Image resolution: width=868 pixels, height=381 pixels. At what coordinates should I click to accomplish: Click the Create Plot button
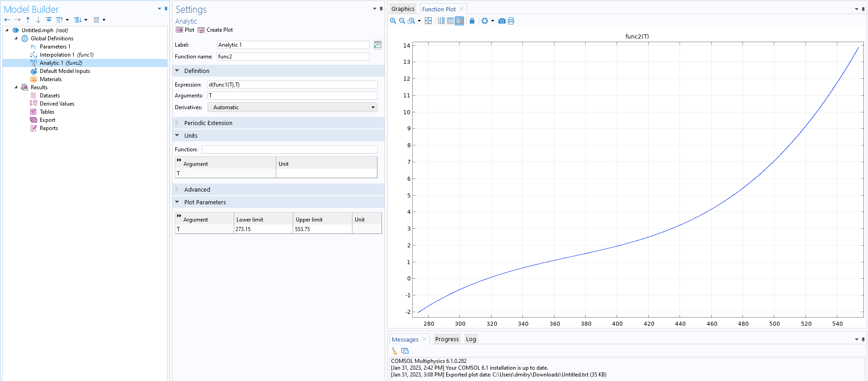(x=215, y=30)
